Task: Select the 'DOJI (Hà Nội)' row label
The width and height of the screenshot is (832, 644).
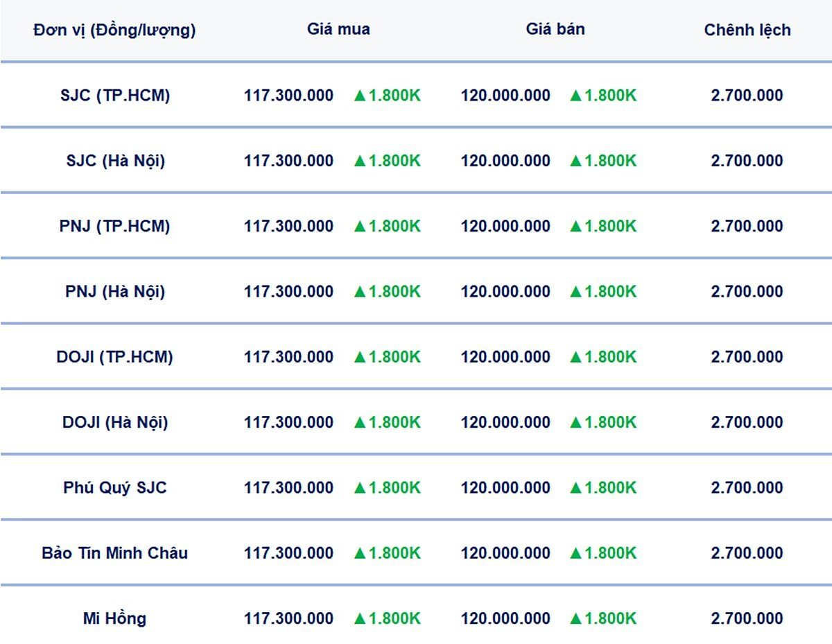Action: click(115, 423)
